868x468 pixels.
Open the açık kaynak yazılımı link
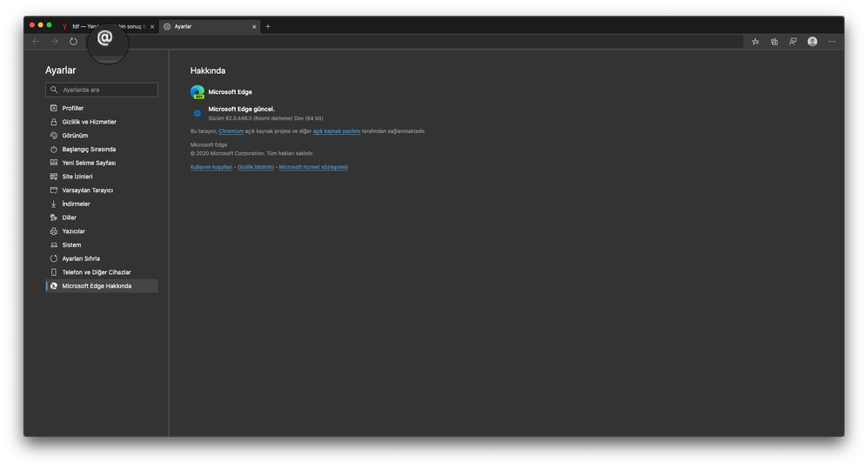337,131
